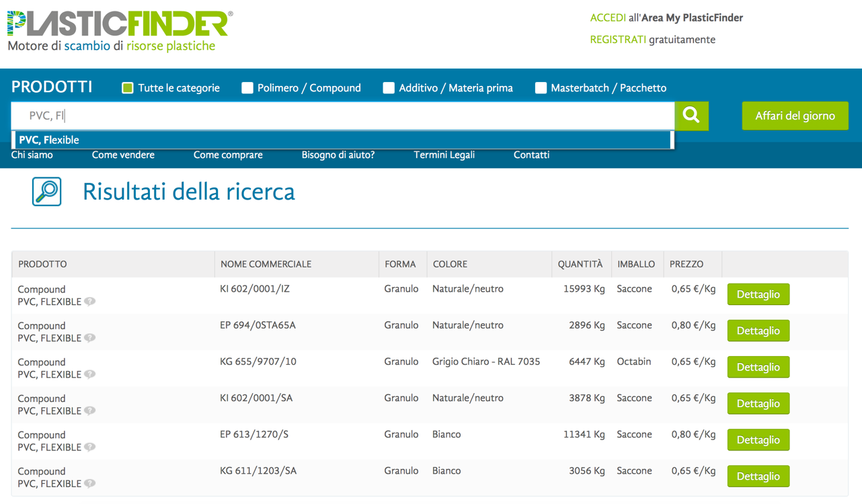Viewport: 862px width, 504px height.
Task: Click the Grigio Chiaro - RAL 7035 cell
Action: pyautogui.click(x=486, y=362)
